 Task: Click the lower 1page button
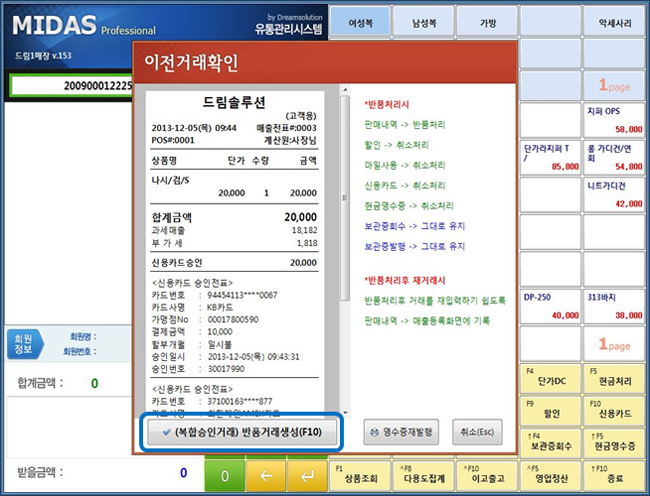(614, 344)
